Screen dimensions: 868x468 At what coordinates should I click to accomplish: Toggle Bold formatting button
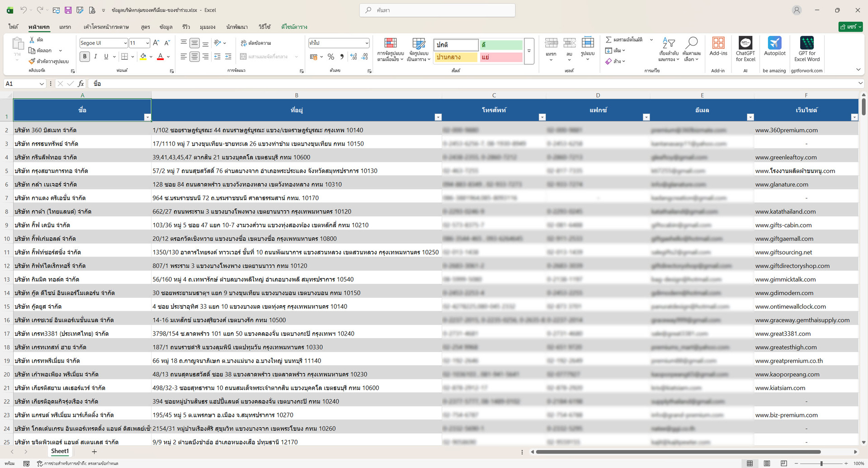coord(85,57)
